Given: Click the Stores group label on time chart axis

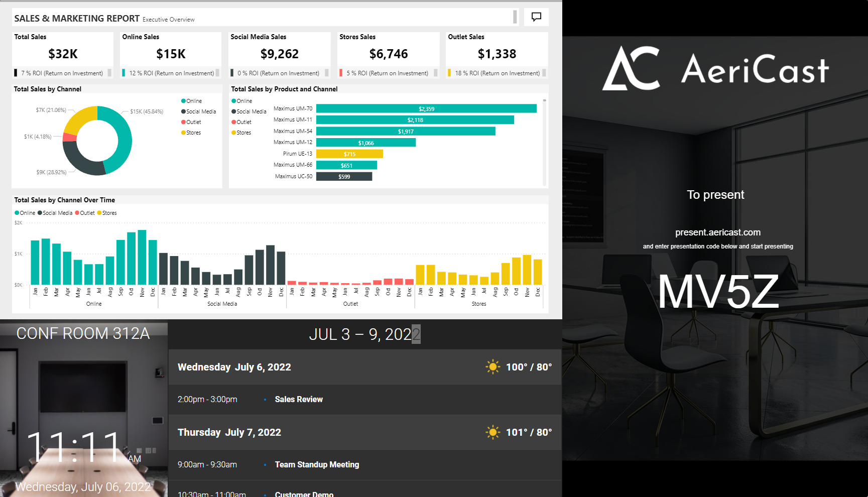Looking at the screenshot, I should [479, 304].
